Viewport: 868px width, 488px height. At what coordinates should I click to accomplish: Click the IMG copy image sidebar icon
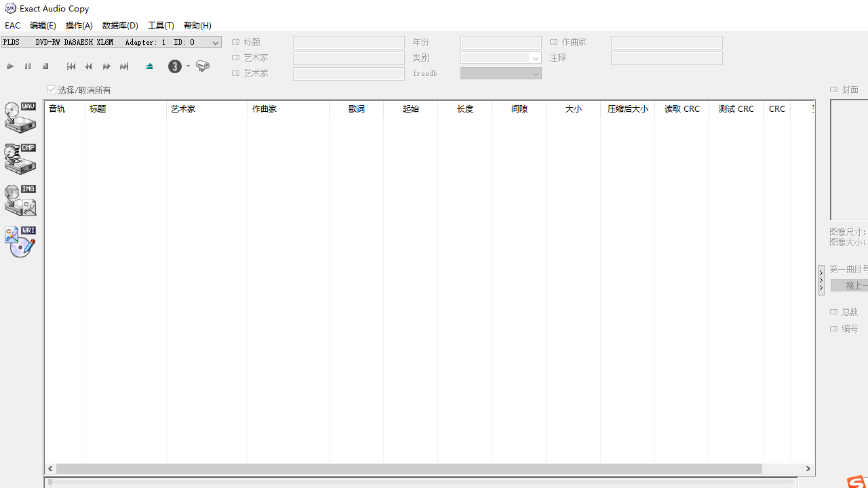[x=20, y=200]
